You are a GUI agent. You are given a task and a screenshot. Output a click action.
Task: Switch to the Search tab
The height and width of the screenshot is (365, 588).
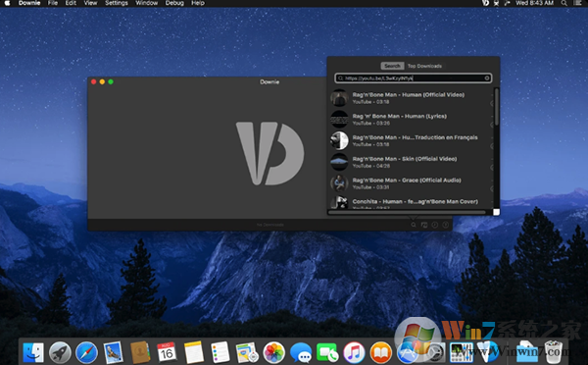pyautogui.click(x=392, y=66)
